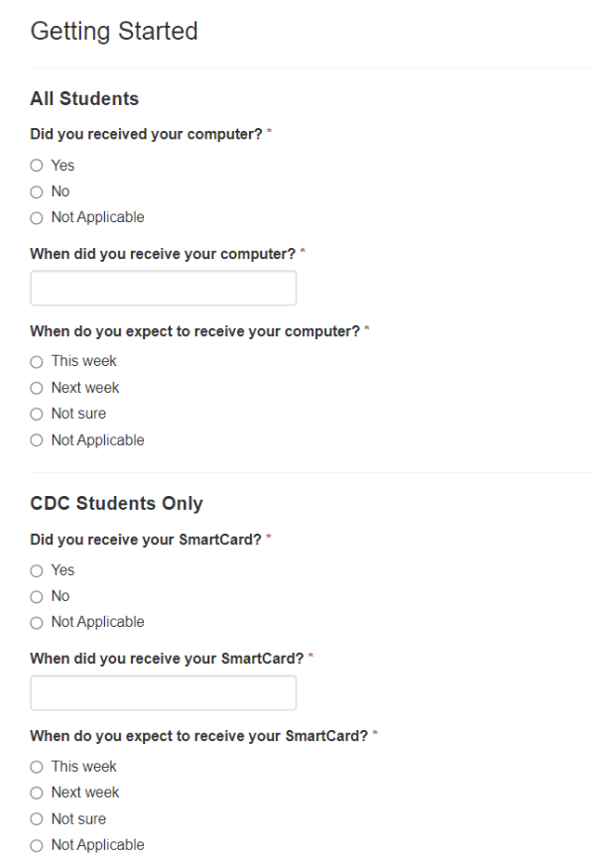Select Yes for received your SmartCard
This screenshot has width=616, height=860.
[x=37, y=570]
